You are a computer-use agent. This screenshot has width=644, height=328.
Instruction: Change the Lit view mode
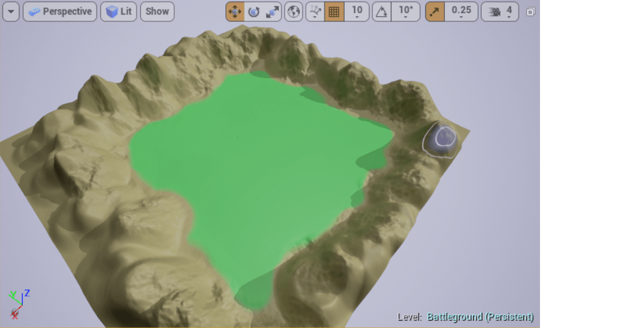point(118,12)
